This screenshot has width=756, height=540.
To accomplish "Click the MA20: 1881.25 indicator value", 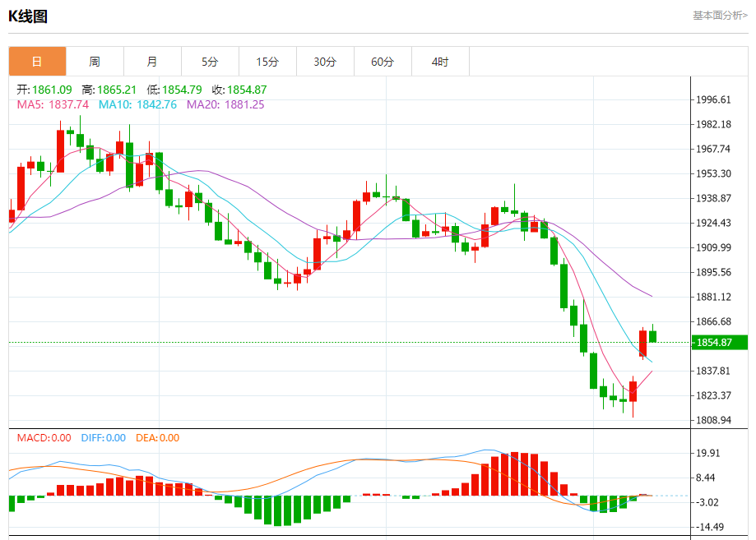I will click(225, 104).
